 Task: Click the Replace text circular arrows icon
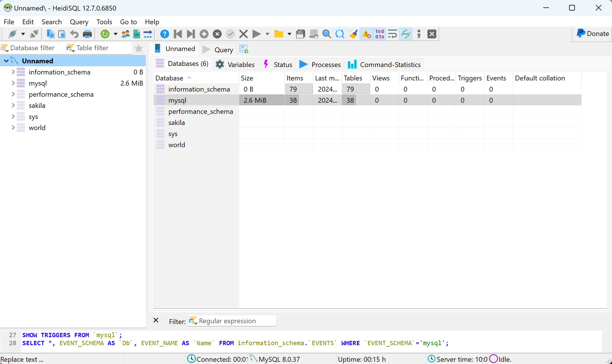tap(340, 34)
